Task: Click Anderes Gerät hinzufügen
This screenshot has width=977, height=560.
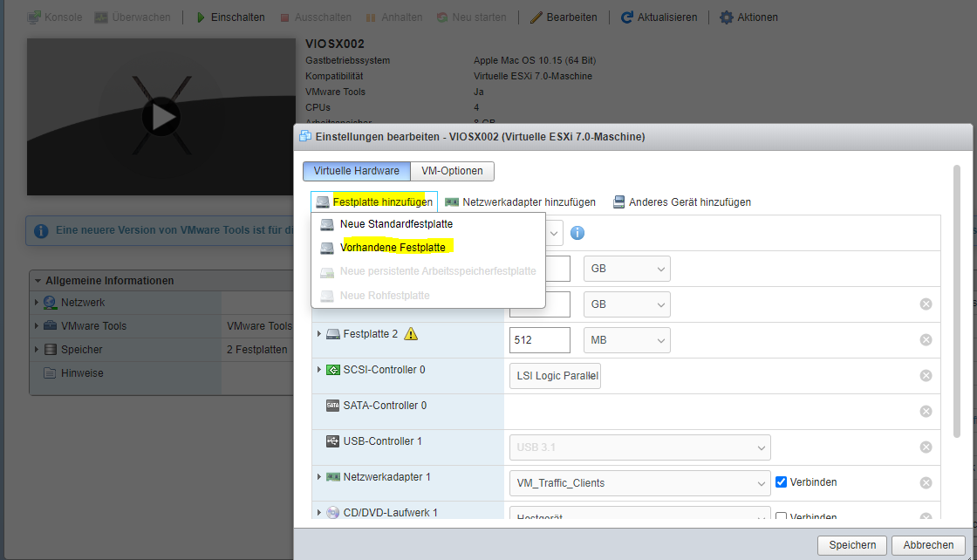Action: (681, 201)
